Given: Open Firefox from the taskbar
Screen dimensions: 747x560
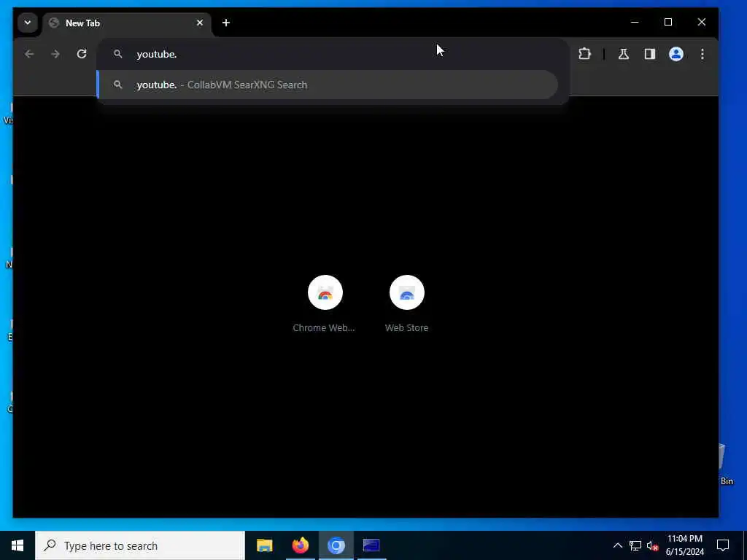Looking at the screenshot, I should 300,545.
